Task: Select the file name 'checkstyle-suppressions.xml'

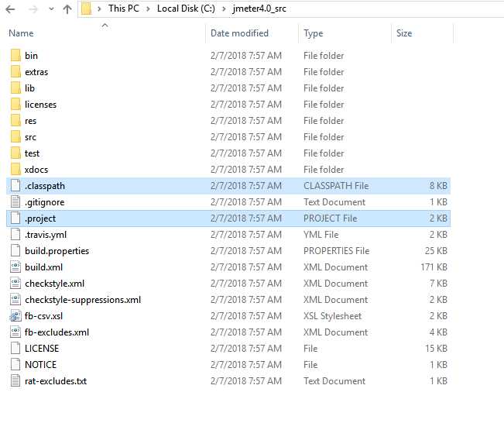Action: [83, 300]
